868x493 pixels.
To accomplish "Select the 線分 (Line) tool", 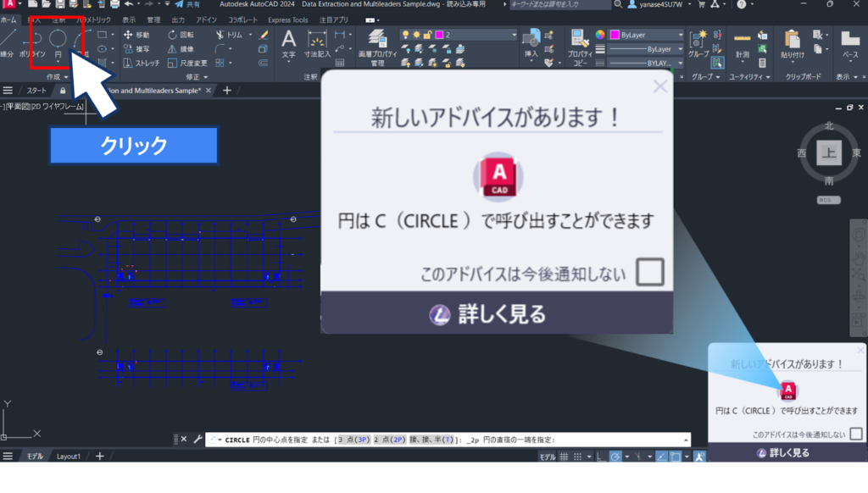I will tap(7, 43).
